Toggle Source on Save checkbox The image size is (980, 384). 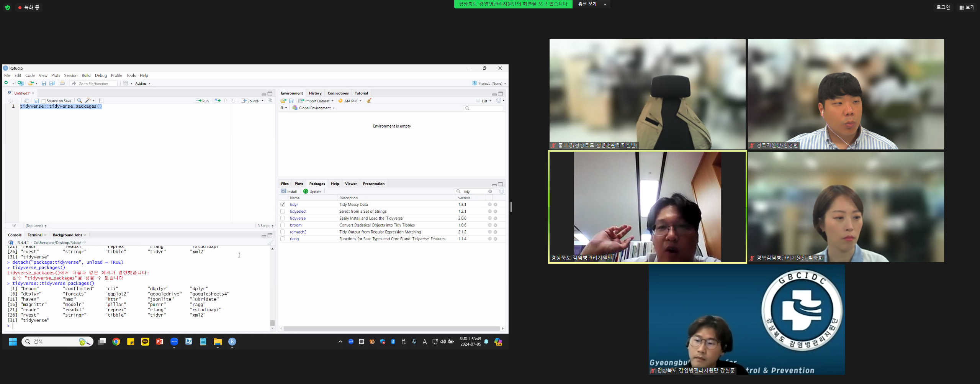[x=44, y=101]
